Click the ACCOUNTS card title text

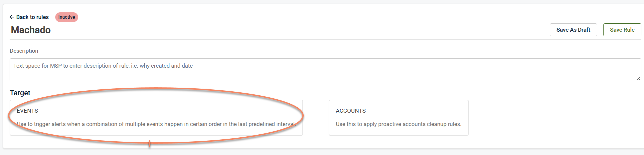[x=351, y=111]
